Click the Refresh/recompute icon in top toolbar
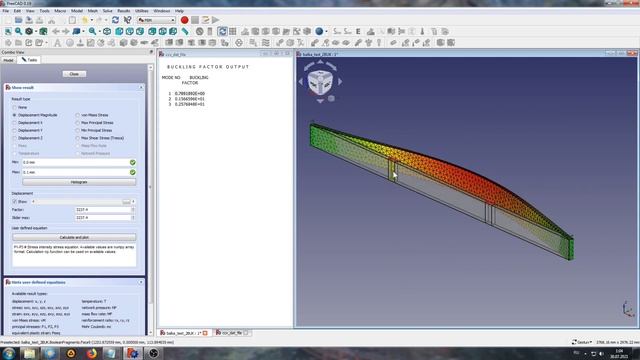 (x=116, y=20)
